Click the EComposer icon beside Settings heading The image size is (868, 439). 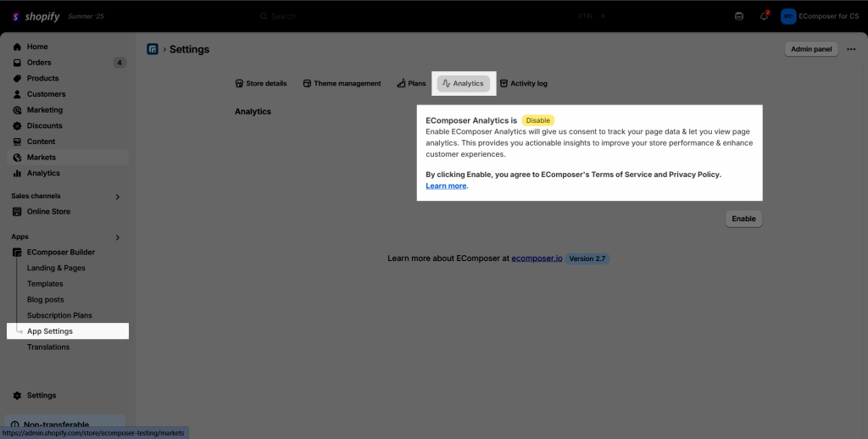click(x=153, y=49)
